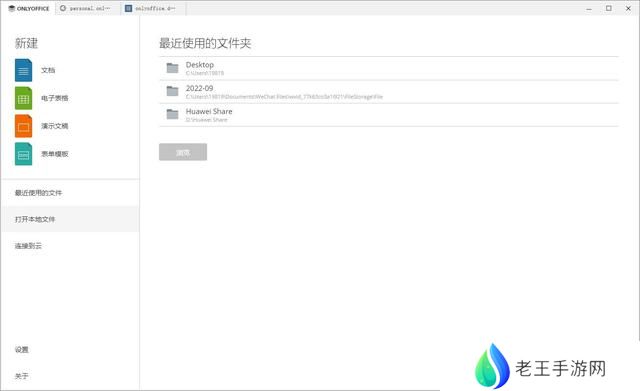The height and width of the screenshot is (391, 640).
Task: Create a new spreadsheet with green icon
Action: tap(24, 98)
